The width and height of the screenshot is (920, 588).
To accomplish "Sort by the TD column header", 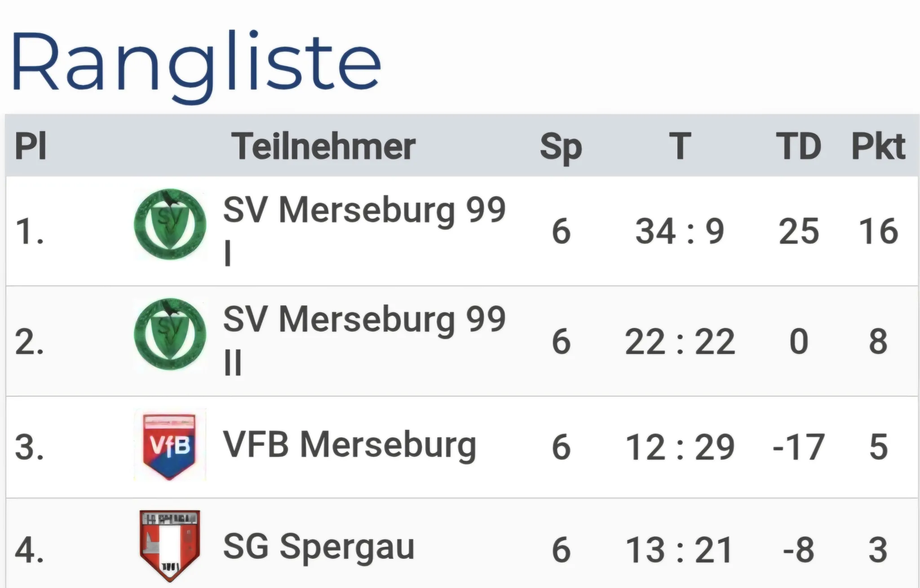I will pos(798,146).
